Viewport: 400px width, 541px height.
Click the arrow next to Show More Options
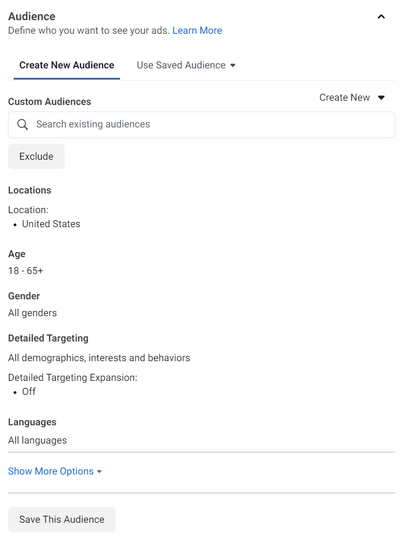[x=99, y=472]
